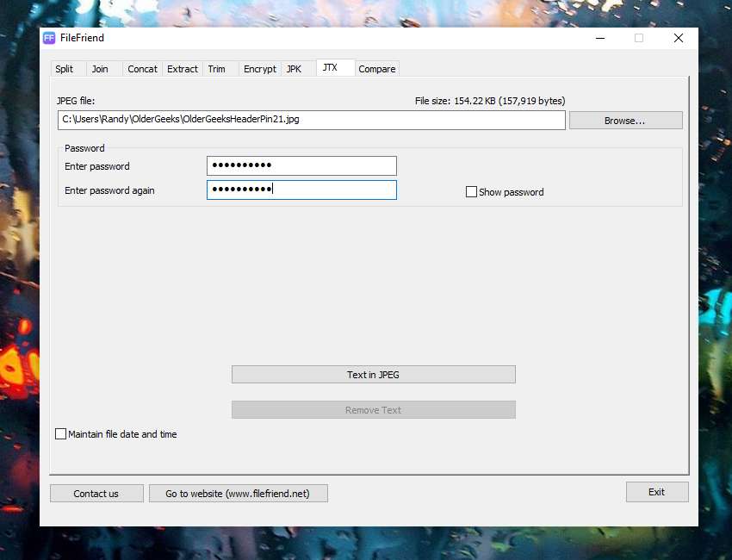Image resolution: width=732 pixels, height=560 pixels.
Task: Click the JPEG file: label
Action: pyautogui.click(x=76, y=101)
